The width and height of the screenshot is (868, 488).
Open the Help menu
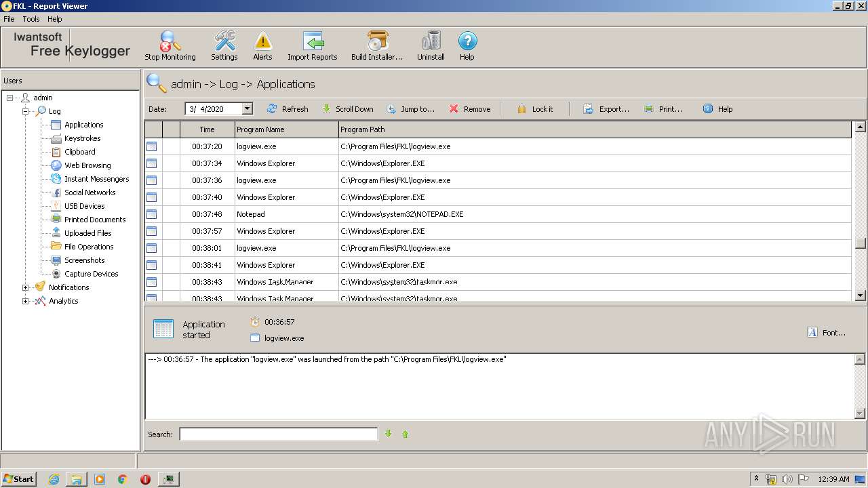point(55,19)
